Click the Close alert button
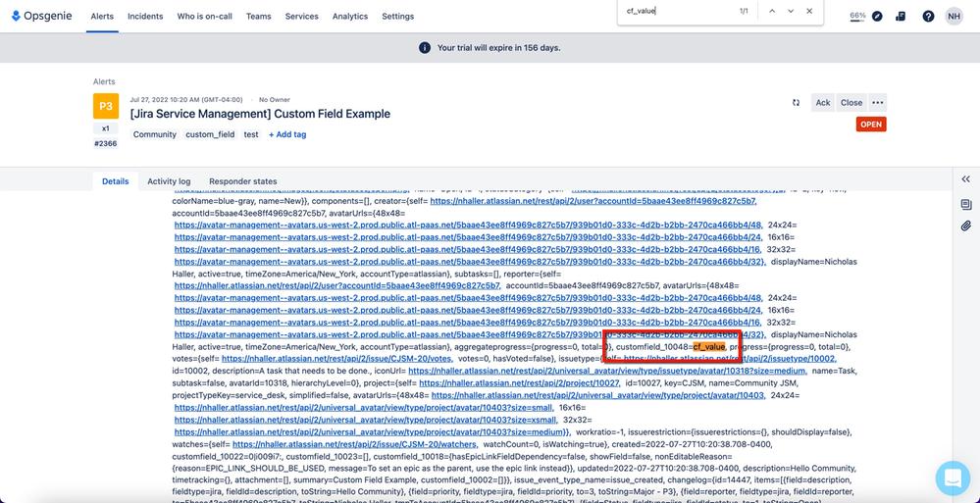980x503 pixels. coord(851,103)
